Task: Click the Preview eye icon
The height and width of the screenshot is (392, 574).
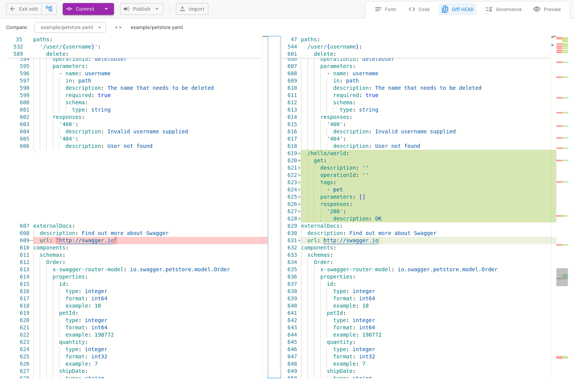Action: [x=537, y=9]
